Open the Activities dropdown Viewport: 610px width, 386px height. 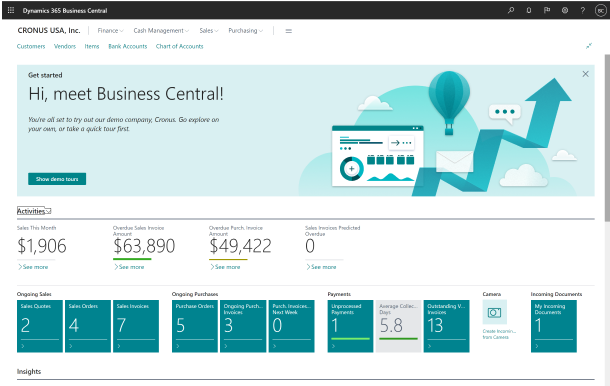tap(34, 211)
